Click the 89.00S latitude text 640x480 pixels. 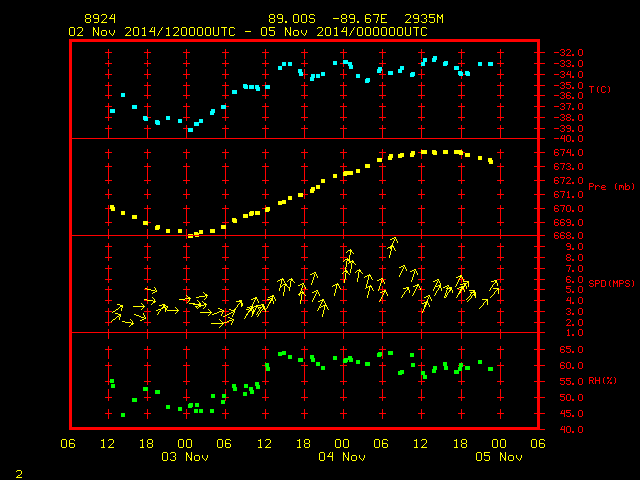click(x=292, y=19)
